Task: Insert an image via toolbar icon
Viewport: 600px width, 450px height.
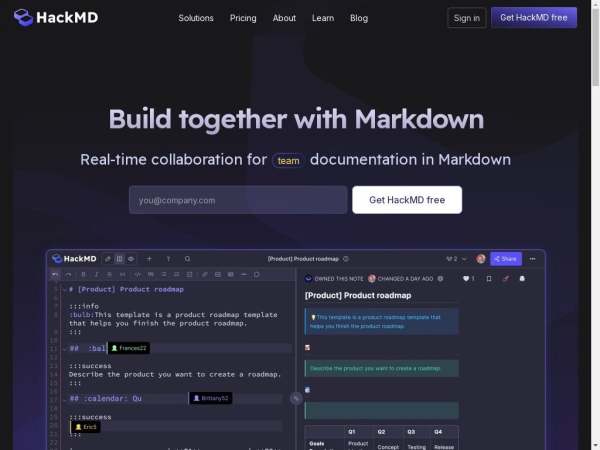Action: click(218, 274)
